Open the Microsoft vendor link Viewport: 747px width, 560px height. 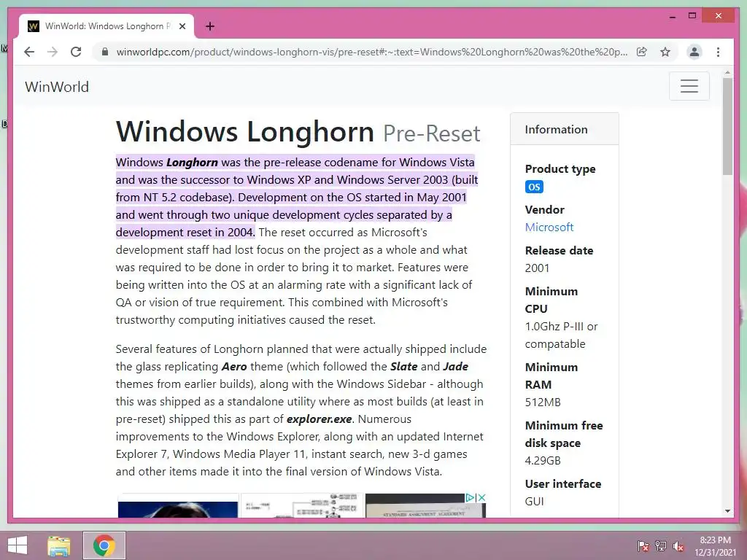point(549,227)
